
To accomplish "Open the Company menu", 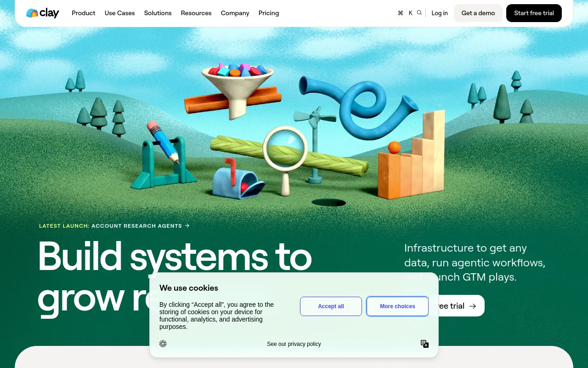I will (x=235, y=13).
